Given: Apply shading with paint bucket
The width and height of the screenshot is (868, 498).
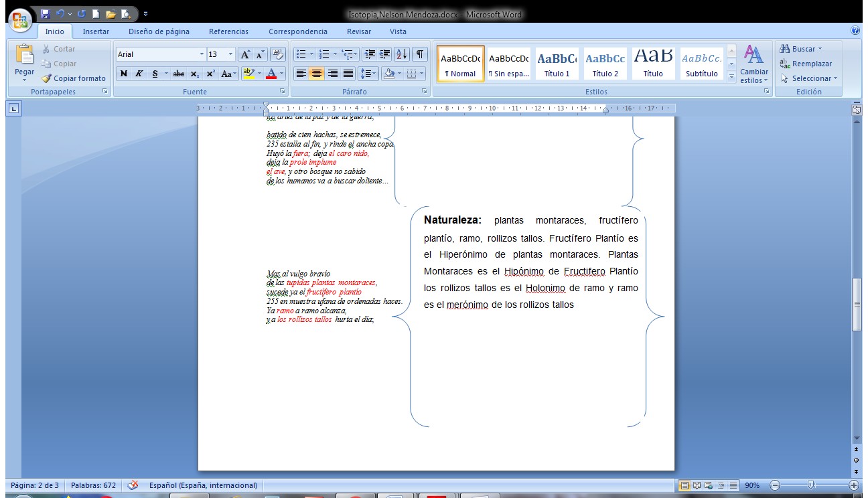Looking at the screenshot, I should 388,74.
